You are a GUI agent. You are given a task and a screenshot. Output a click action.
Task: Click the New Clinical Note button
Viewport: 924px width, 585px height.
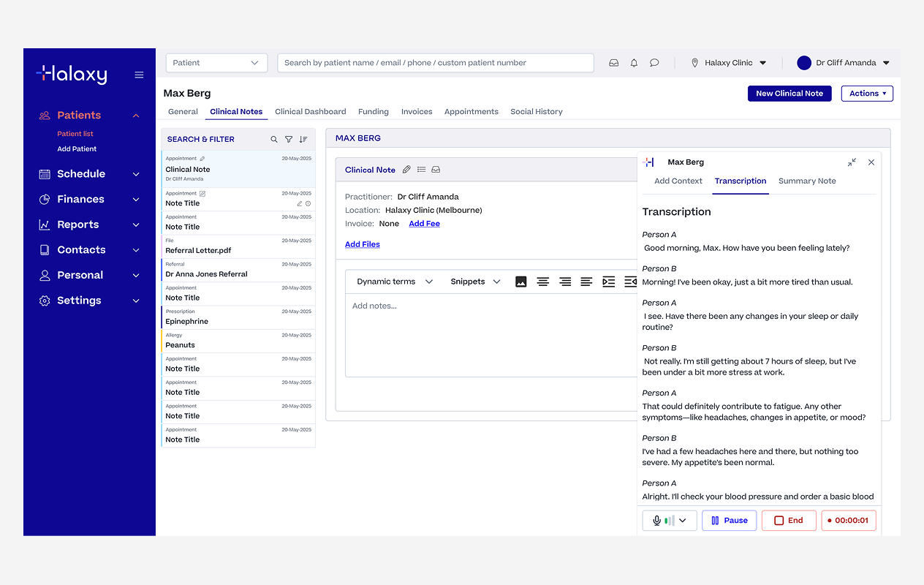789,94
